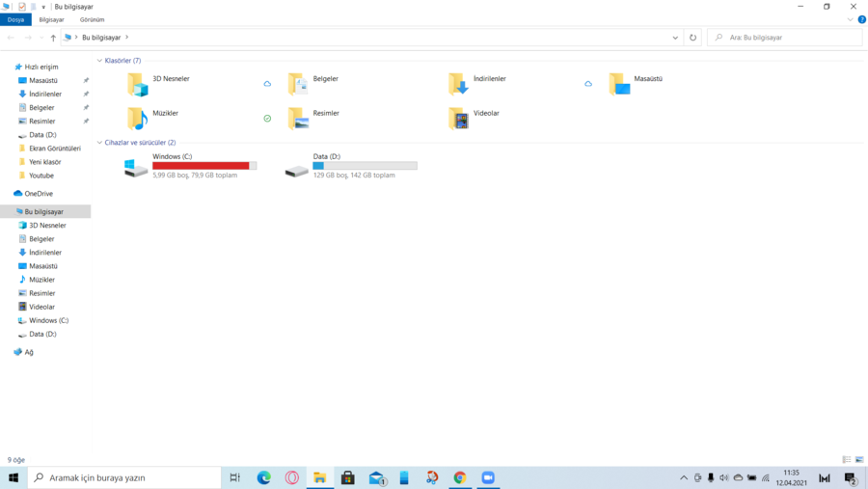This screenshot has width=868, height=489.
Task: Open the 3D Nesneler folder icon
Action: point(137,85)
